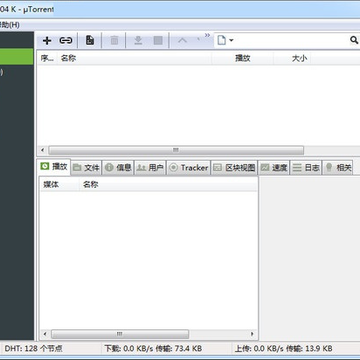Viewport: 360px width, 360px height.
Task: Click inside the search input field
Action: tap(292, 41)
